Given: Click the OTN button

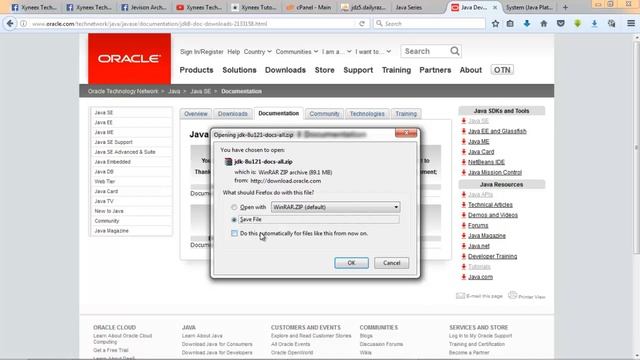Looking at the screenshot, I should pos(502,70).
